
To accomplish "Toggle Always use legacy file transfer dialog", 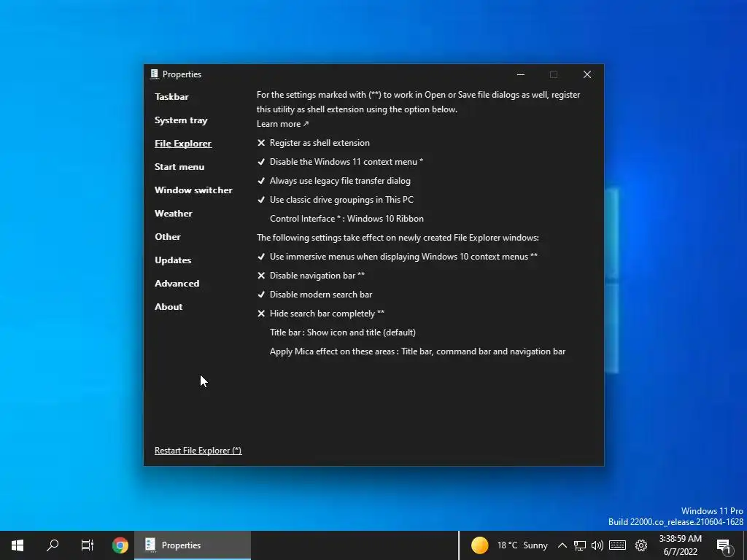I will 333,181.
